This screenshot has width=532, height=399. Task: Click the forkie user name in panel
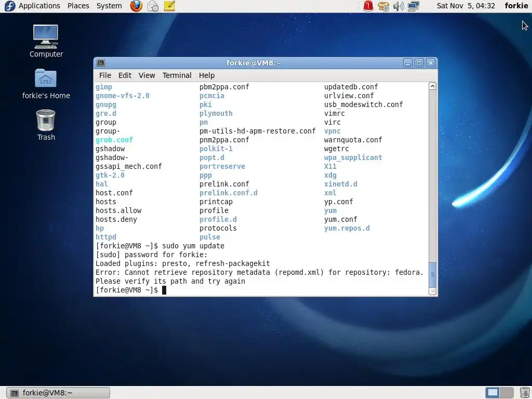pos(516,6)
